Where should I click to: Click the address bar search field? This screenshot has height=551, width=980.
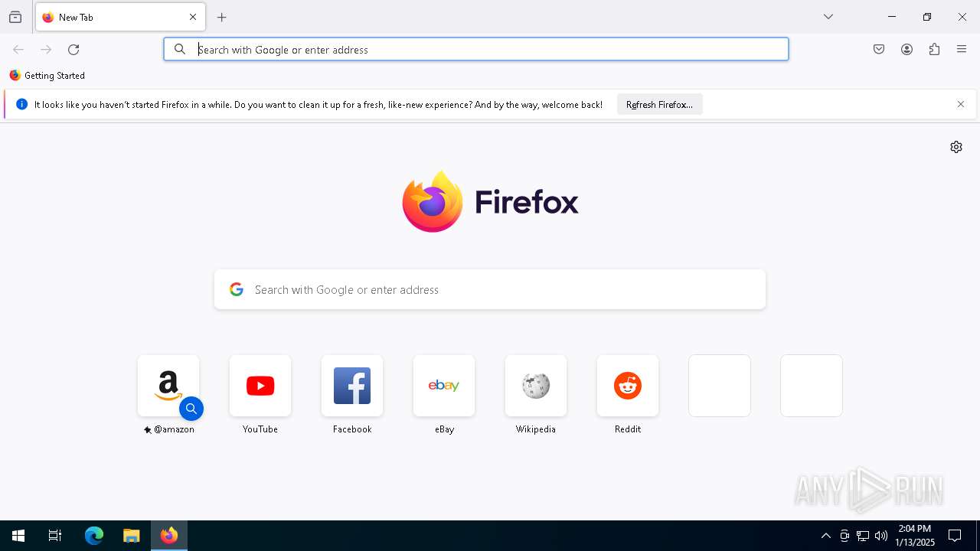[476, 49]
